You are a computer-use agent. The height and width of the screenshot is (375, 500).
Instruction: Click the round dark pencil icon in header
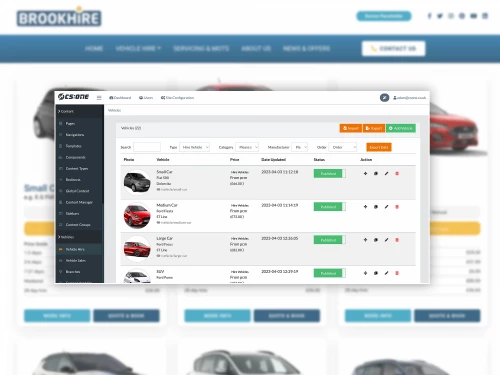[x=384, y=98]
